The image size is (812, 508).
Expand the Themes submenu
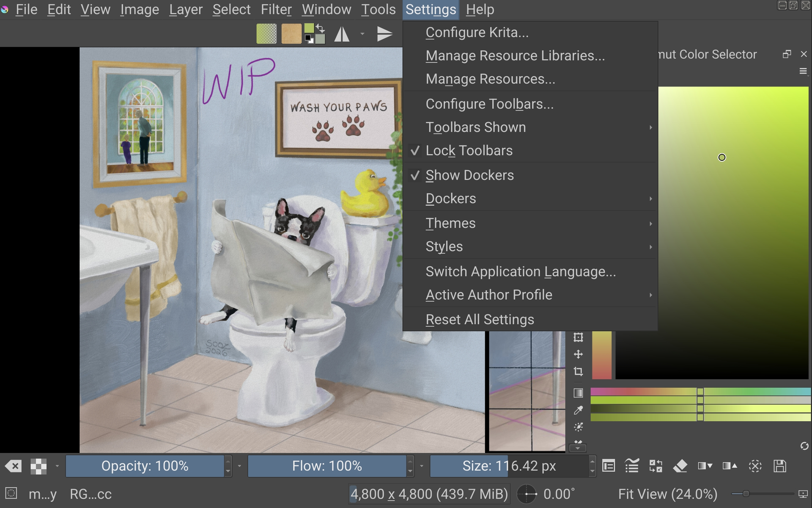[x=530, y=223]
